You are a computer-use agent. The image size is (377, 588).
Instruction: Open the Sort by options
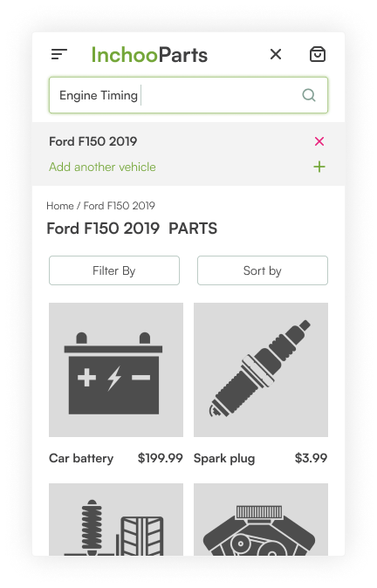263,270
